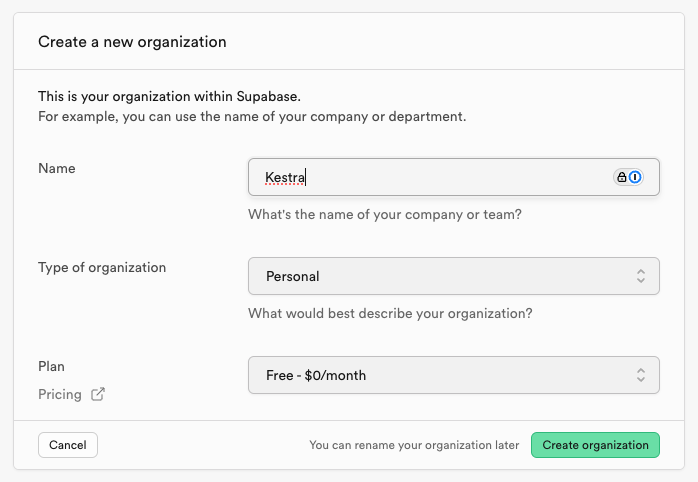The image size is (698, 482).
Task: Click the hint "What would best describe your organization?"
Action: (x=390, y=313)
